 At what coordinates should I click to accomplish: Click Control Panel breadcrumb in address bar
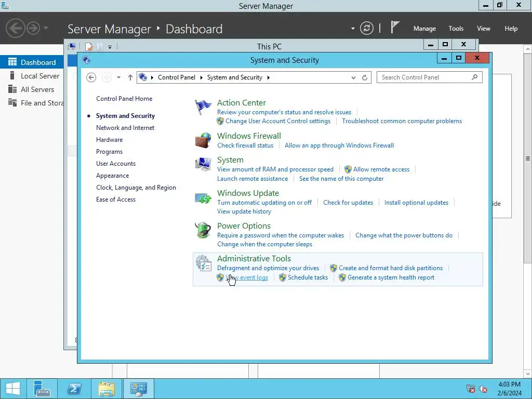(x=177, y=77)
